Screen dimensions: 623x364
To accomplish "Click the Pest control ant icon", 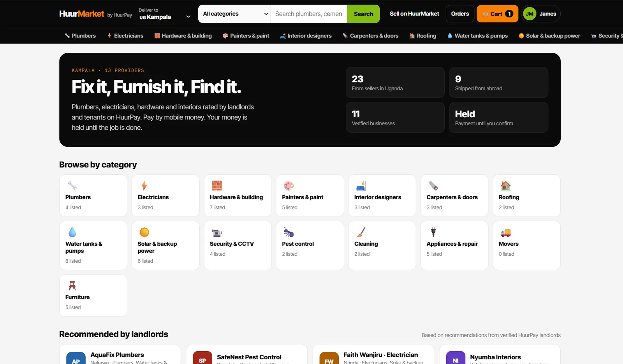I will point(289,232).
